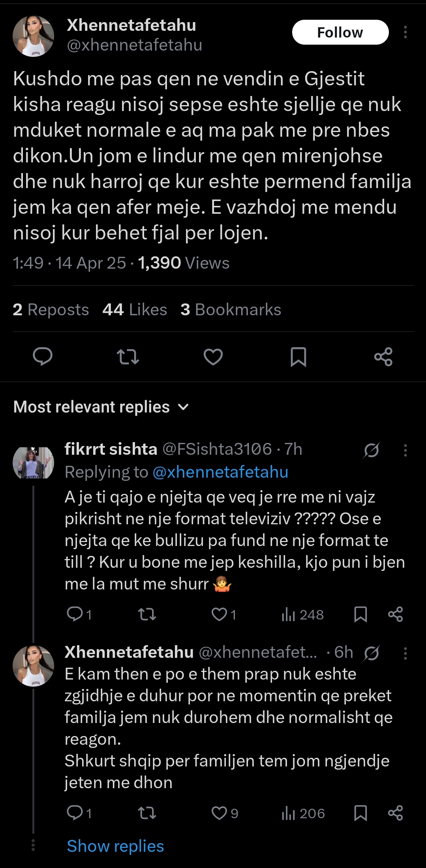View the 2 Reposts list
This screenshot has height=868, width=426.
[51, 310]
